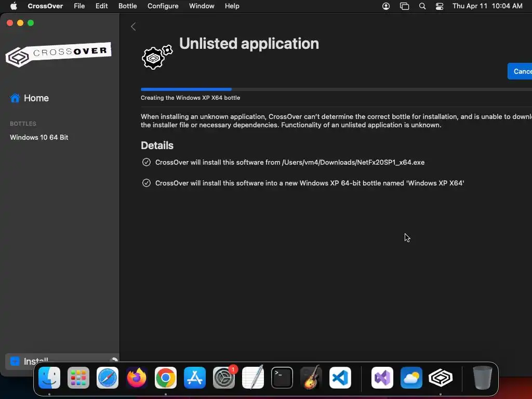Select the Windows 10 64 Bit bottle
This screenshot has height=399, width=532.
coord(39,137)
